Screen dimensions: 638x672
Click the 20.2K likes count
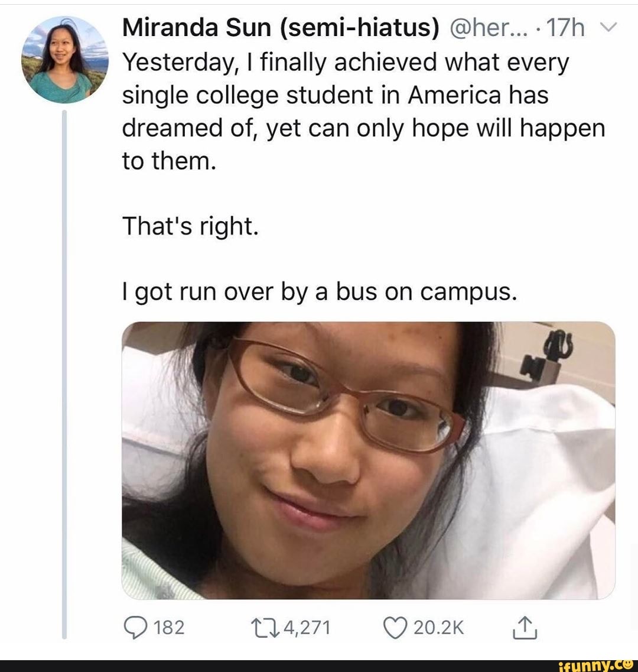439,628
